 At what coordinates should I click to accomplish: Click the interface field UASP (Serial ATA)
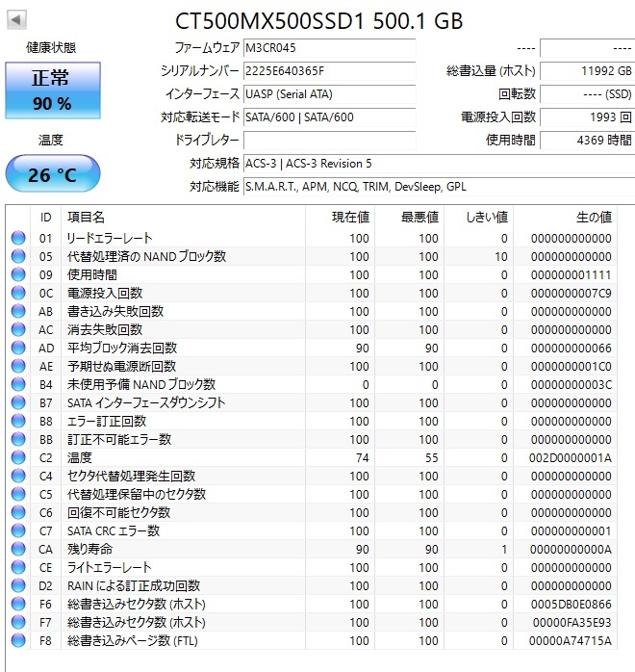(x=330, y=94)
